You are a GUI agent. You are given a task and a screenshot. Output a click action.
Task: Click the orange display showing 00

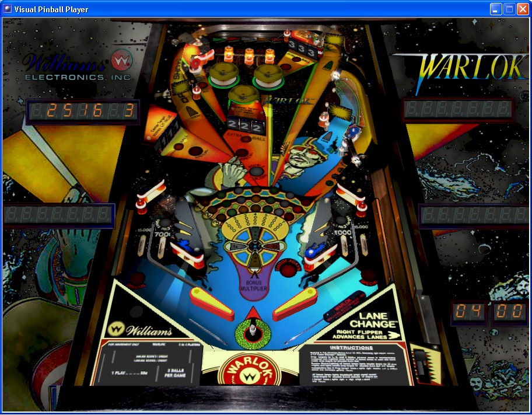pos(509,312)
